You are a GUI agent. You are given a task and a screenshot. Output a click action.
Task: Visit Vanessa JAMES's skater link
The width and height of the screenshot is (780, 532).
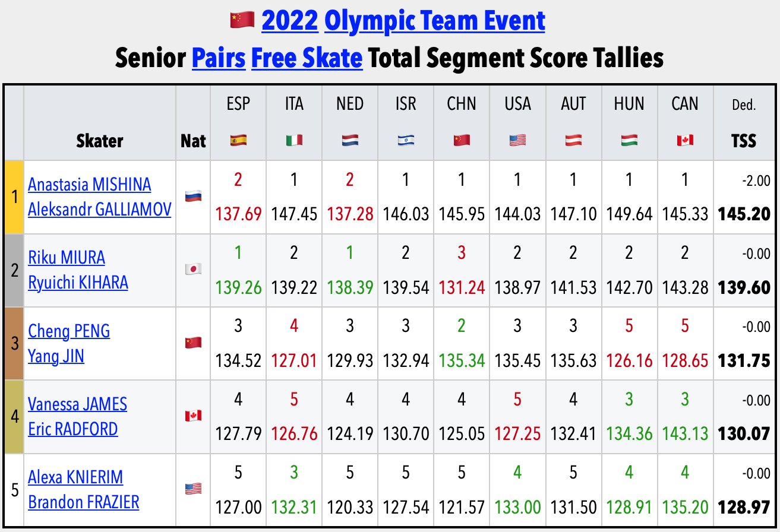click(x=77, y=404)
